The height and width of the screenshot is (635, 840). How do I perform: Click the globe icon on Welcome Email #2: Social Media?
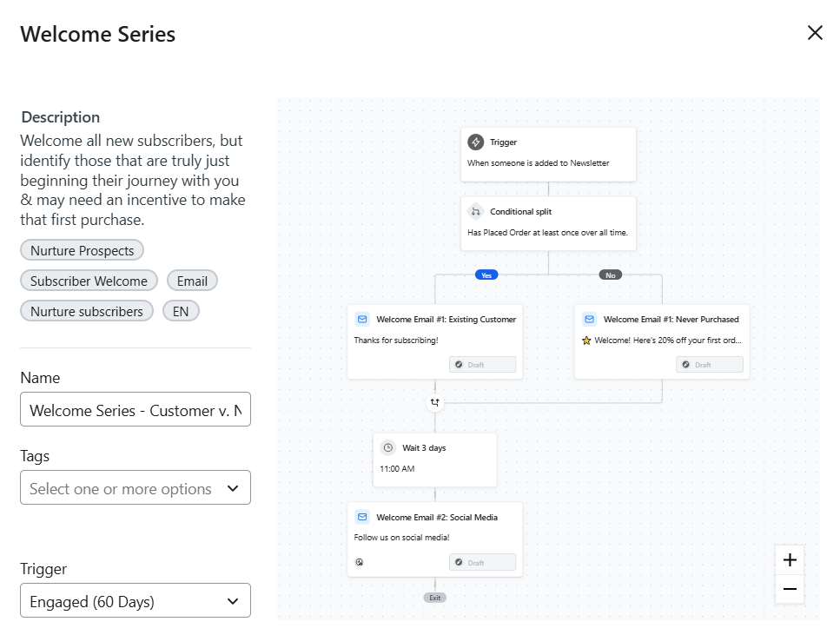pos(359,562)
